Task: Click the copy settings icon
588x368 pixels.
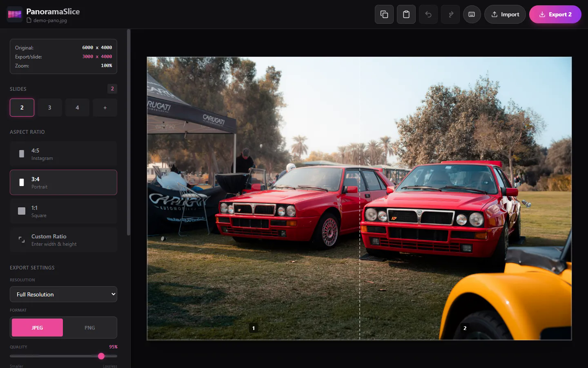Action: point(384,14)
